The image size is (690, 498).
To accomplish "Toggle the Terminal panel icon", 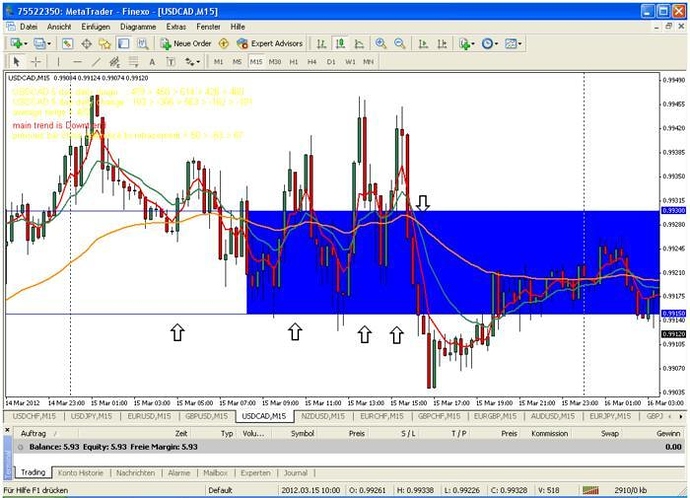I will (124, 44).
